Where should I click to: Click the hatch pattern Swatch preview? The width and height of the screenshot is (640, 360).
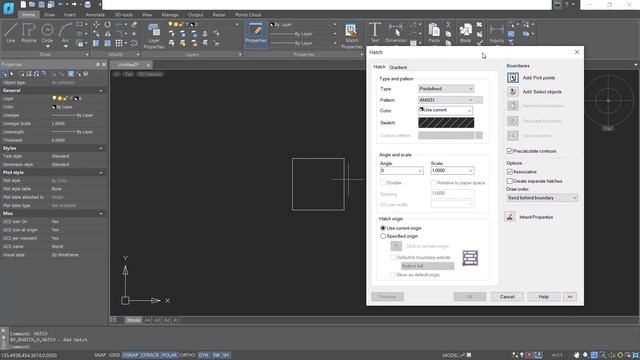446,122
